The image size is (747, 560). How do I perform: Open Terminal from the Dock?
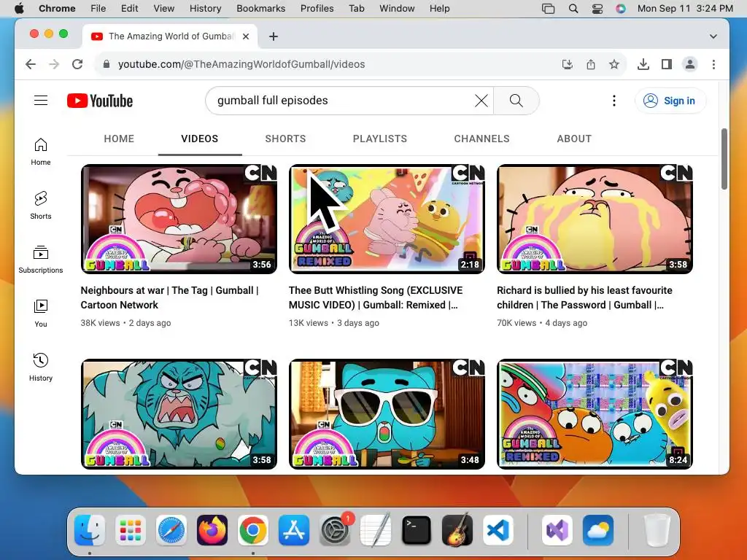coord(417,530)
